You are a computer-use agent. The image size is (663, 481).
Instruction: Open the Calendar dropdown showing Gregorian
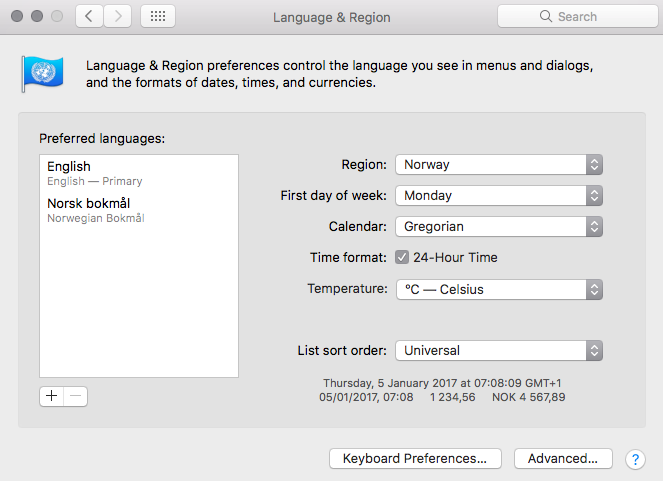[498, 227]
